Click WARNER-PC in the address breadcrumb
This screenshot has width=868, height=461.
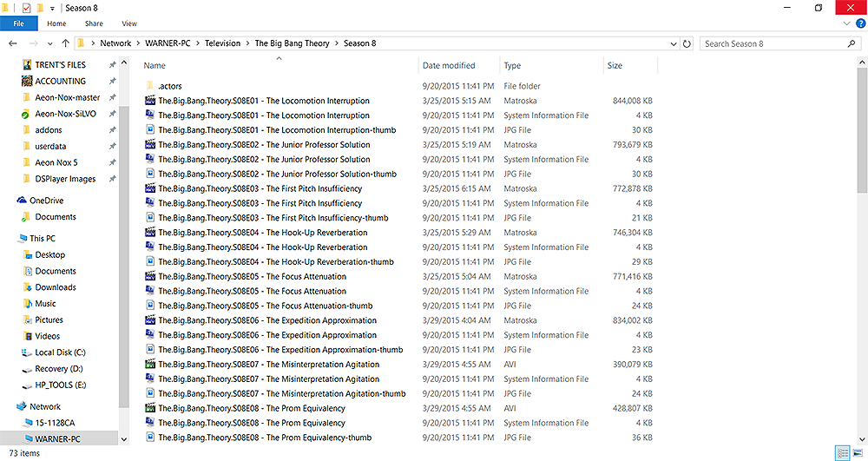click(168, 43)
